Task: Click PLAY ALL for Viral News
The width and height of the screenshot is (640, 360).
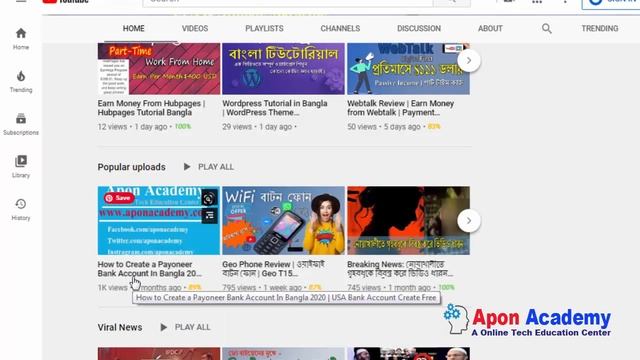Action: pos(193,327)
